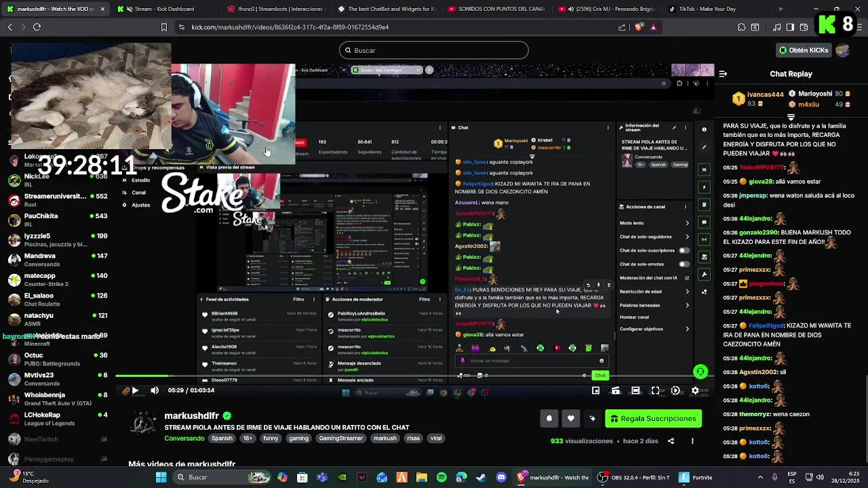
Task: Switch to SONIDOS CON PUNTOS DEL CANAL tab
Action: coord(496,9)
